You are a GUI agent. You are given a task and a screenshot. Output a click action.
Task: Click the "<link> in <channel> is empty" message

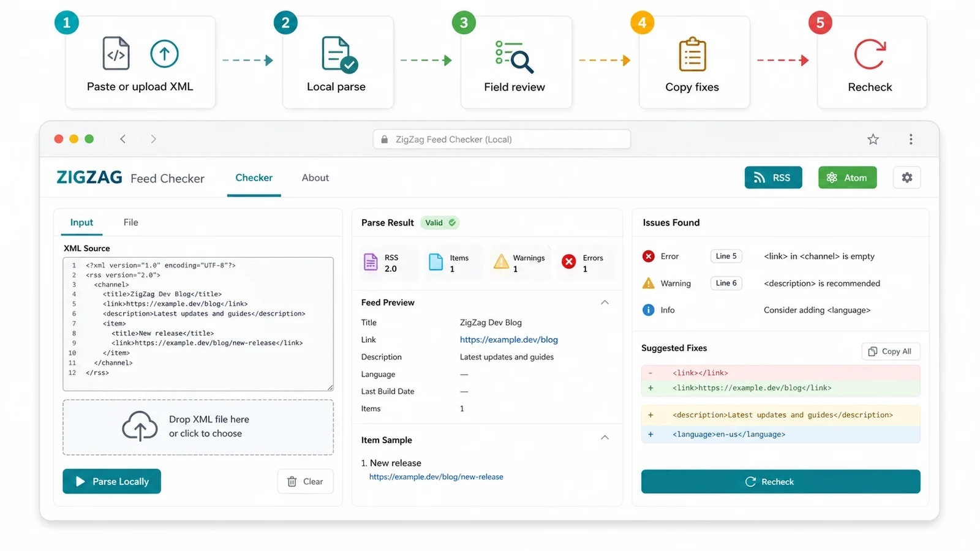pyautogui.click(x=819, y=257)
